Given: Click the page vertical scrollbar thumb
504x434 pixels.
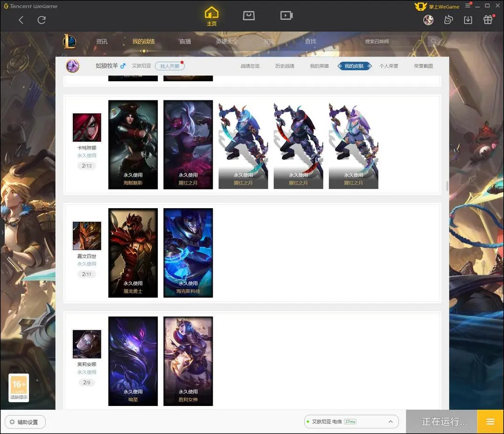Looking at the screenshot, I should click(x=447, y=186).
